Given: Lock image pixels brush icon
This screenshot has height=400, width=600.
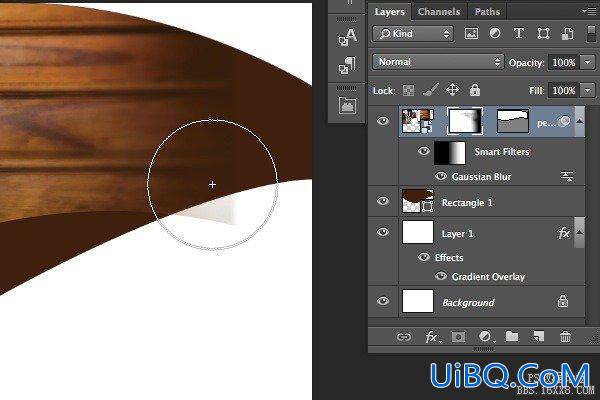Looking at the screenshot, I should [430, 90].
